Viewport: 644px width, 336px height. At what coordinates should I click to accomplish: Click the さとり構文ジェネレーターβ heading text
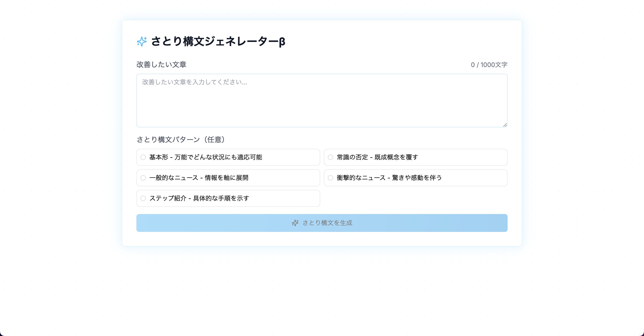click(x=218, y=42)
